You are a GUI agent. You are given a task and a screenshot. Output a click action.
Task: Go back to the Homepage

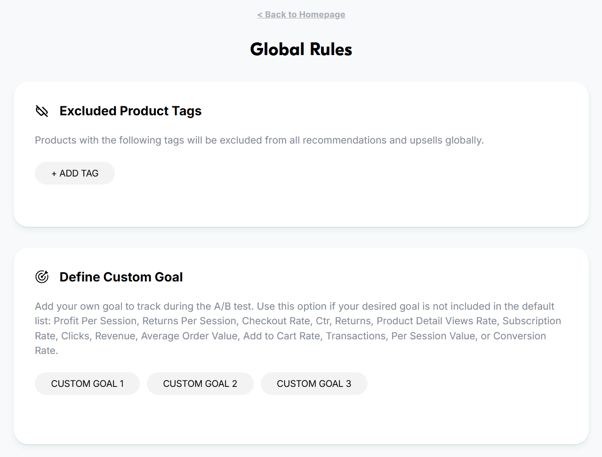(x=301, y=15)
